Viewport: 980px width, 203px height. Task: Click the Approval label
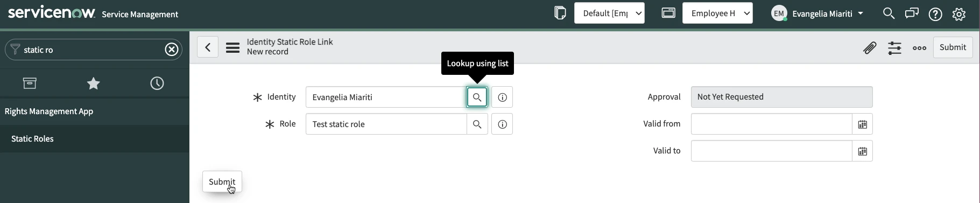pyautogui.click(x=664, y=96)
